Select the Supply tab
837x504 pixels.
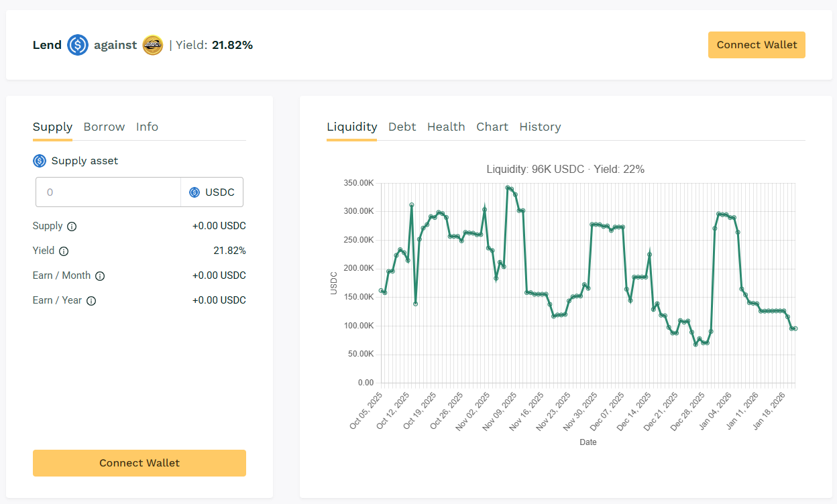pyautogui.click(x=52, y=127)
